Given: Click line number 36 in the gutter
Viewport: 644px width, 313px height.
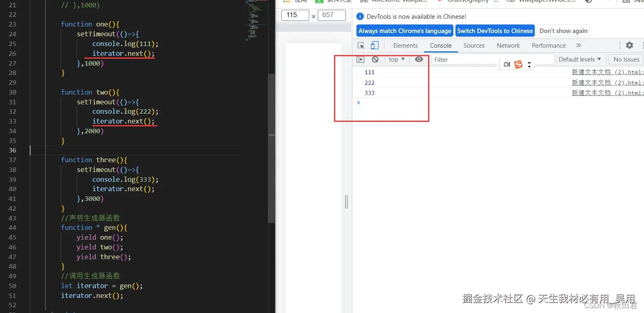Looking at the screenshot, I should [x=13, y=150].
